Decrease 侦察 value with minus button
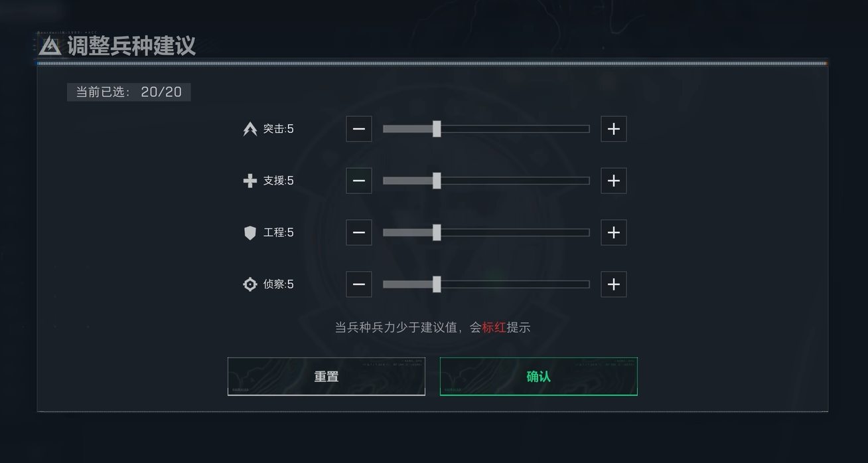This screenshot has width=868, height=463. 359,284
